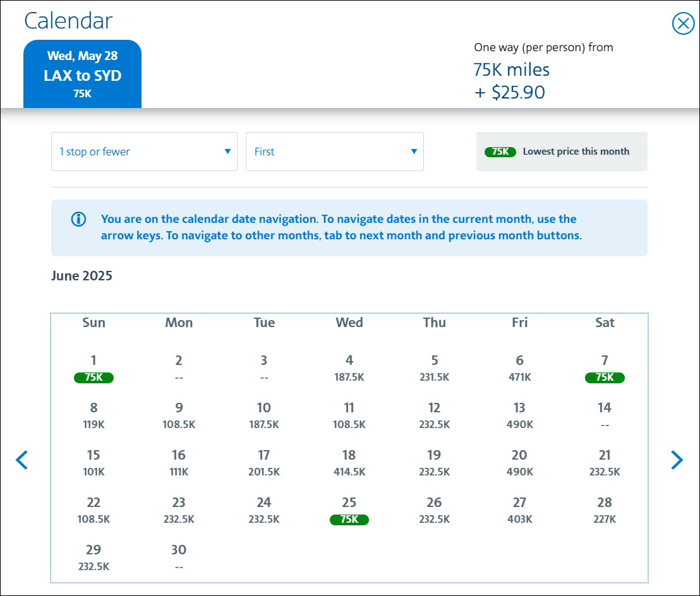The width and height of the screenshot is (700, 596).
Task: Click the 'Fri' column header
Action: click(x=520, y=323)
